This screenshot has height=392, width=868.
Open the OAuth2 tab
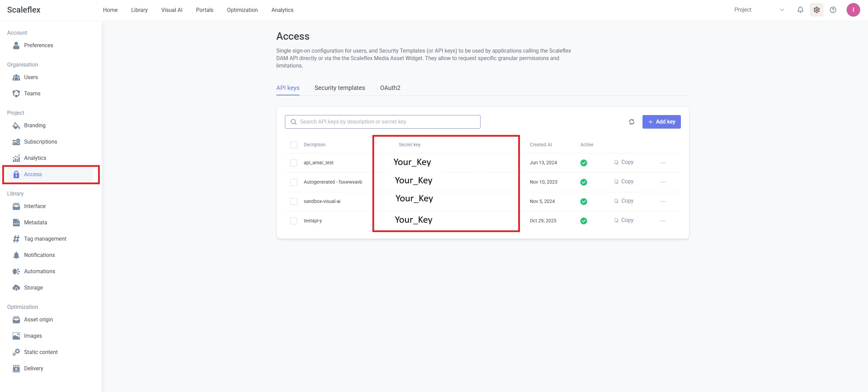pos(390,88)
